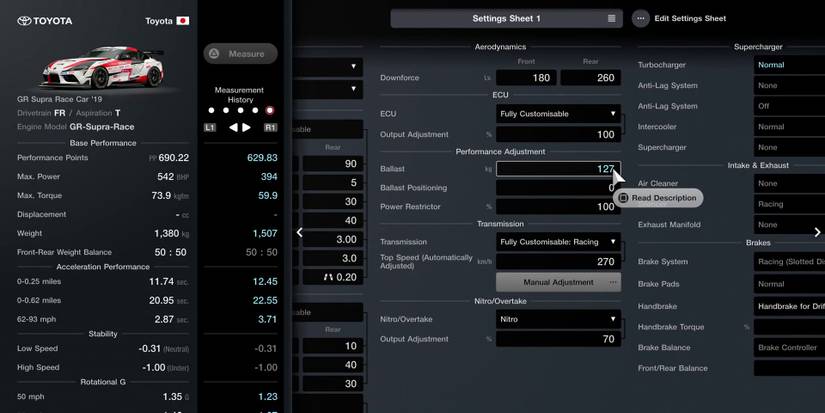Open the Intercooler Normal selector
This screenshot has width=825, height=413.
coord(789,127)
